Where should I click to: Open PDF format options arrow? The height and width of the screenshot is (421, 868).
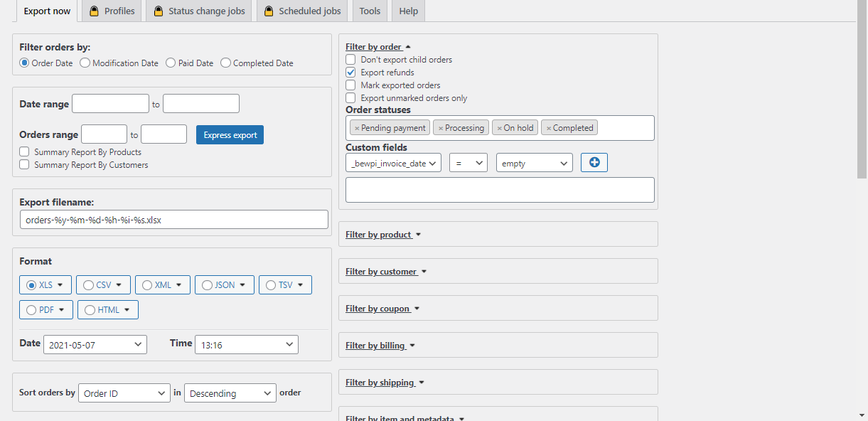(x=61, y=310)
